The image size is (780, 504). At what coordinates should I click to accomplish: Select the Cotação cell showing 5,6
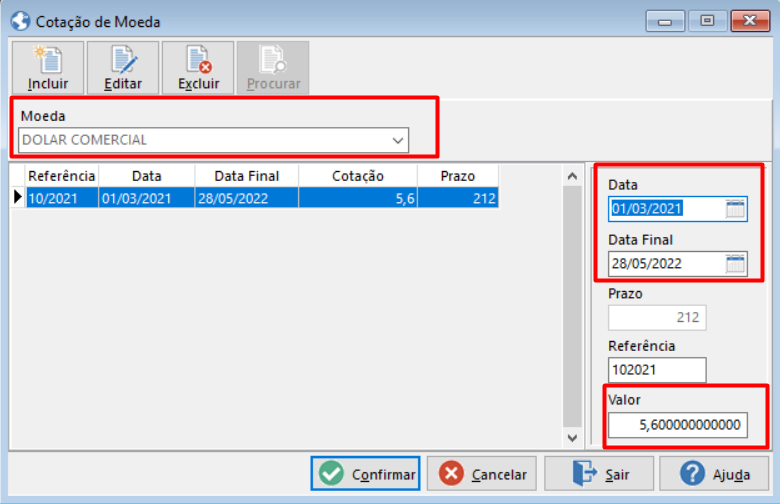358,198
